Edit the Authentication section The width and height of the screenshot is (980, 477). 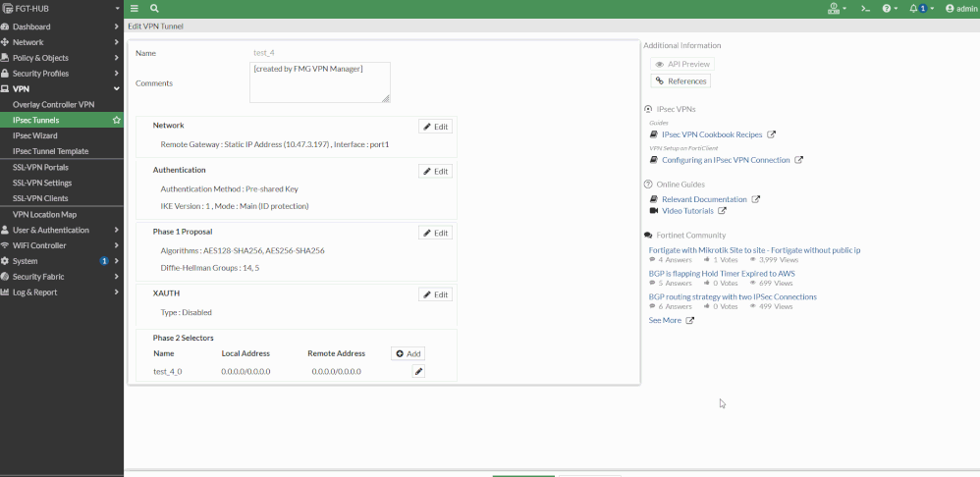pos(436,171)
